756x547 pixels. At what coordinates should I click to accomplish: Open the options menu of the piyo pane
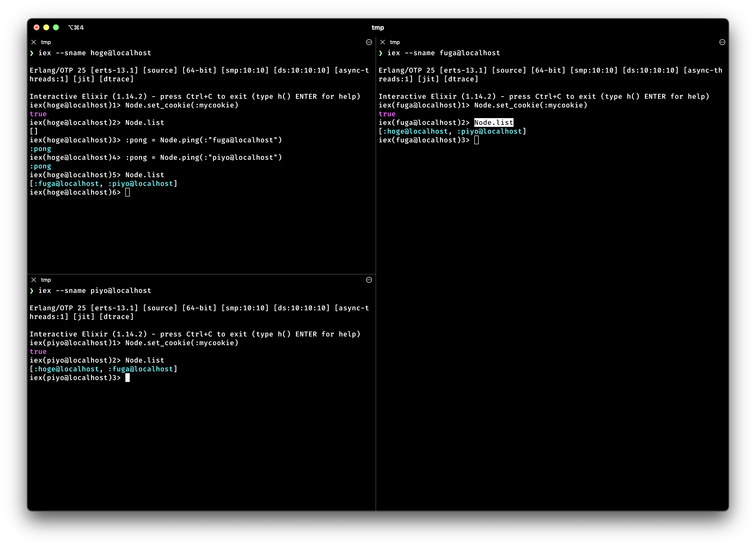coord(369,280)
